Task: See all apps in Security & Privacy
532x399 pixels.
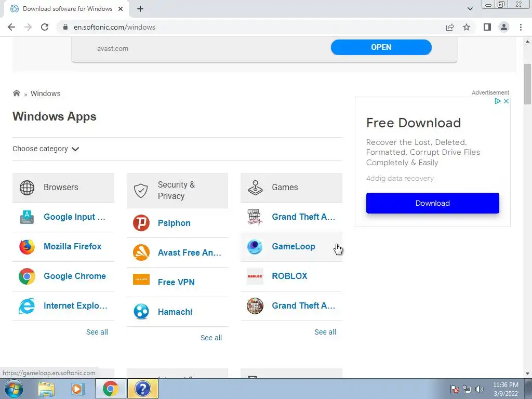Action: pyautogui.click(x=211, y=338)
